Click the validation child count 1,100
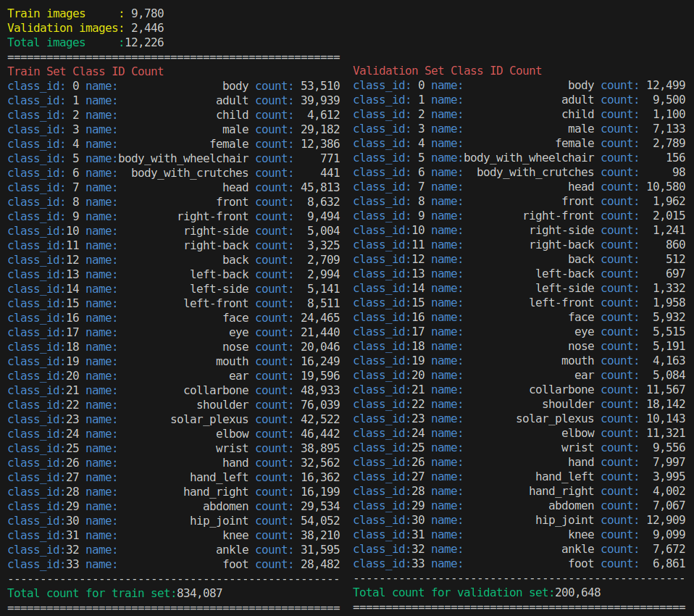The height and width of the screenshot is (616, 694). tap(669, 115)
